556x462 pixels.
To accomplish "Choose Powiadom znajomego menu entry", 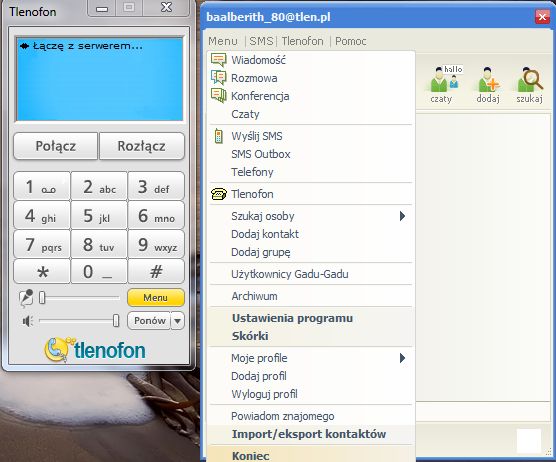I will tap(311, 416).
